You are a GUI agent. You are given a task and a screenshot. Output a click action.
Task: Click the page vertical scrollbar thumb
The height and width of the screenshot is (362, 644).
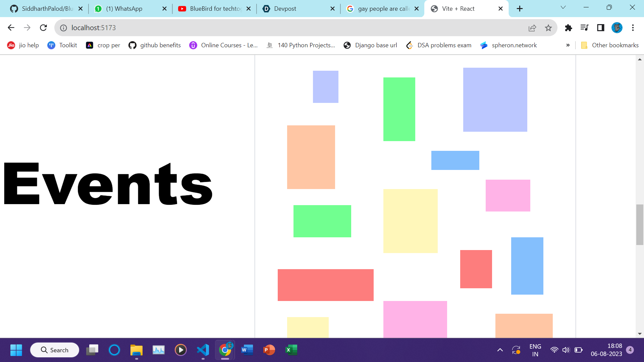pyautogui.click(x=640, y=225)
